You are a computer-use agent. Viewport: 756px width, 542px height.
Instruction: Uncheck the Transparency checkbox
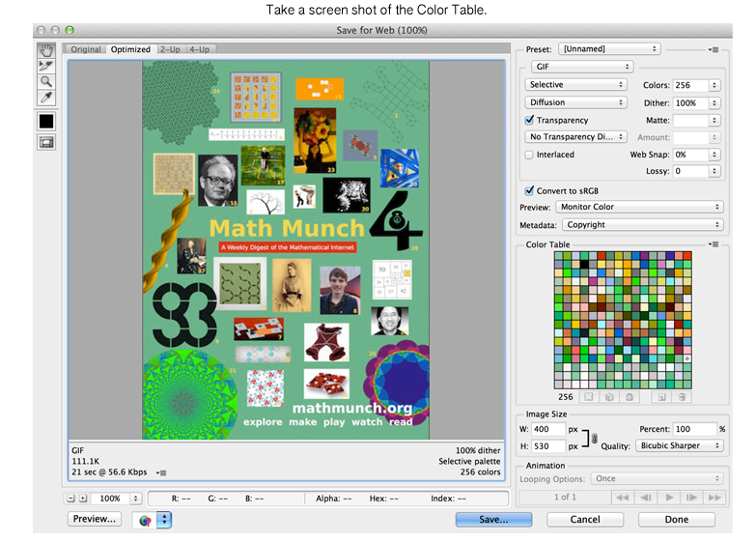coord(529,120)
